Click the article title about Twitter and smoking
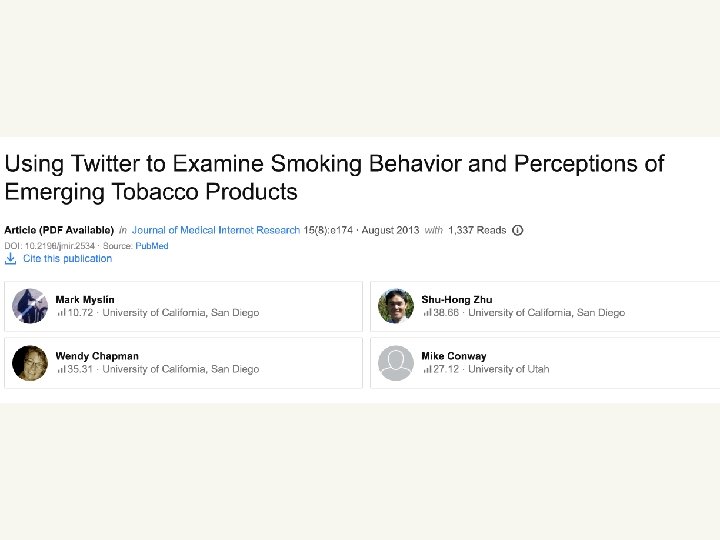 pos(334,176)
